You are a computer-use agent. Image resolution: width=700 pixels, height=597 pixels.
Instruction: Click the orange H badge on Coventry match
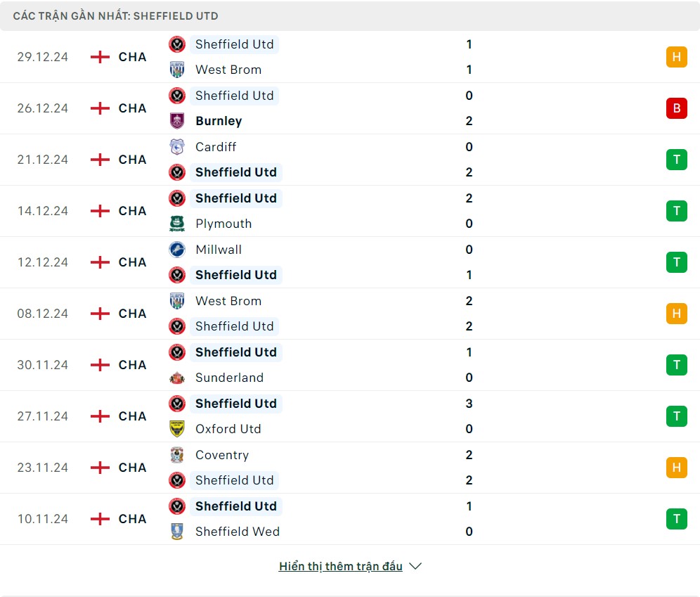coord(677,468)
